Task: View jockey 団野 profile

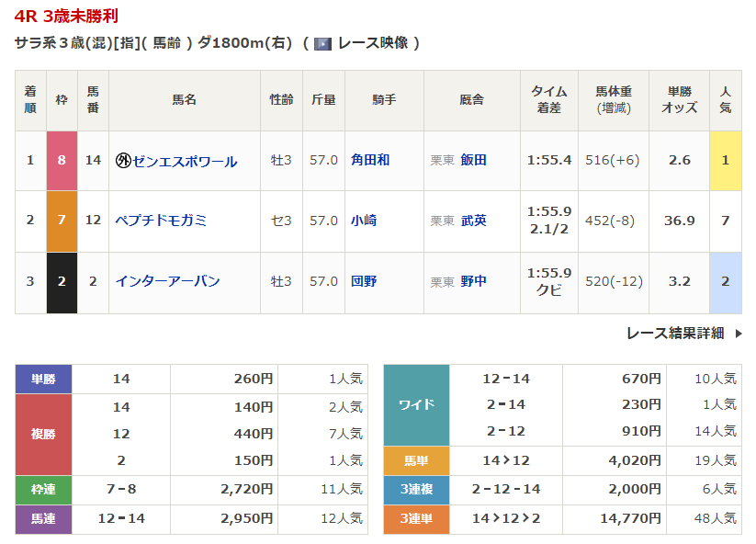Action: click(x=364, y=281)
